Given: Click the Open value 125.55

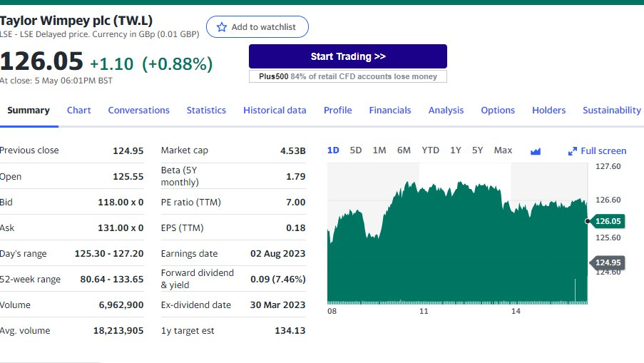Looking at the screenshot, I should (128, 177).
